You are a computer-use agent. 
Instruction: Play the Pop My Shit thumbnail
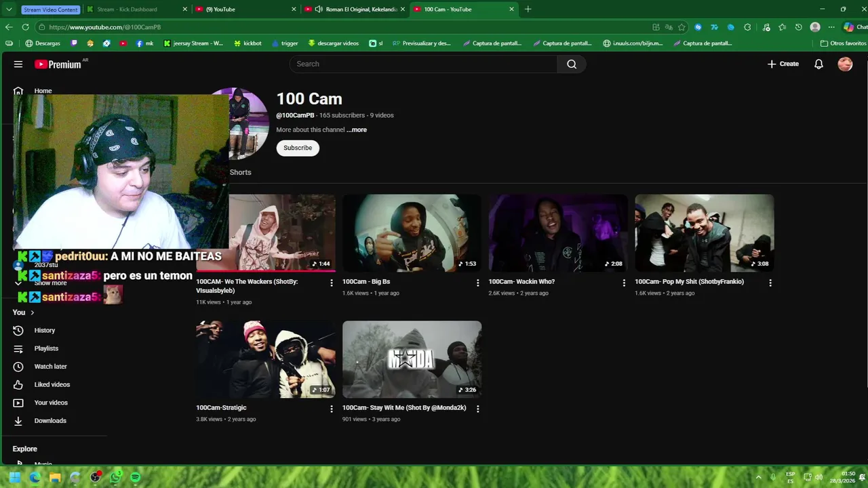click(x=704, y=233)
